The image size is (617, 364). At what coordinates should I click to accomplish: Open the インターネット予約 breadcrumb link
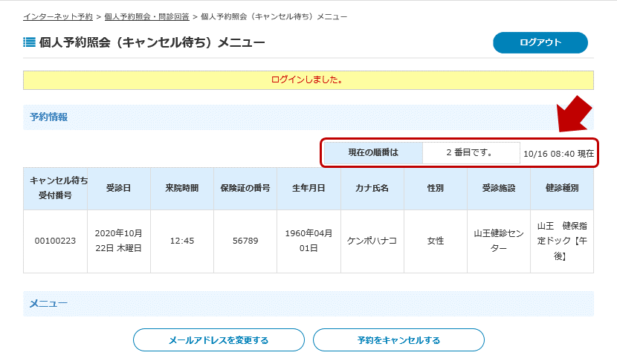click(x=58, y=16)
